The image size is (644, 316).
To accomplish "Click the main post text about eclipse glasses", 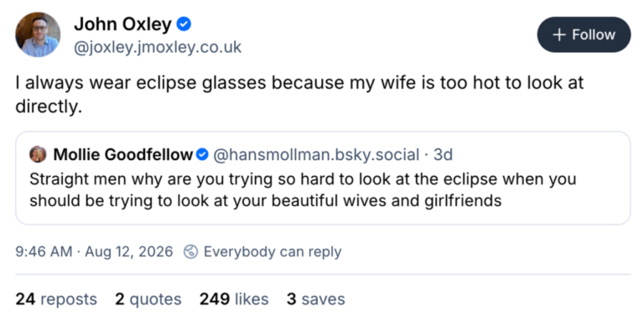I will (x=300, y=95).
